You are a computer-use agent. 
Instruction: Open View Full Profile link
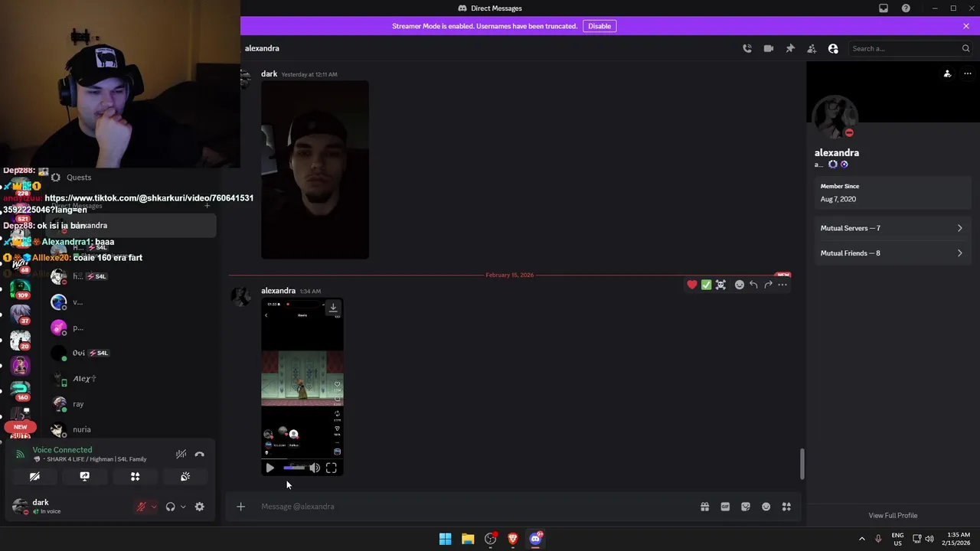893,516
